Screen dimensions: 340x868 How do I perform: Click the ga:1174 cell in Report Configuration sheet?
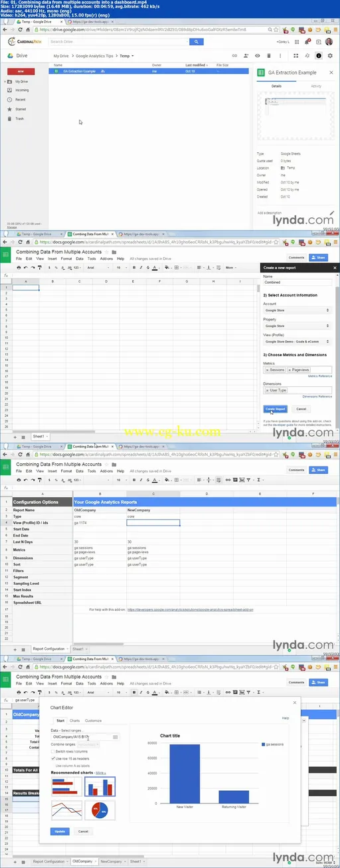[x=100, y=522]
